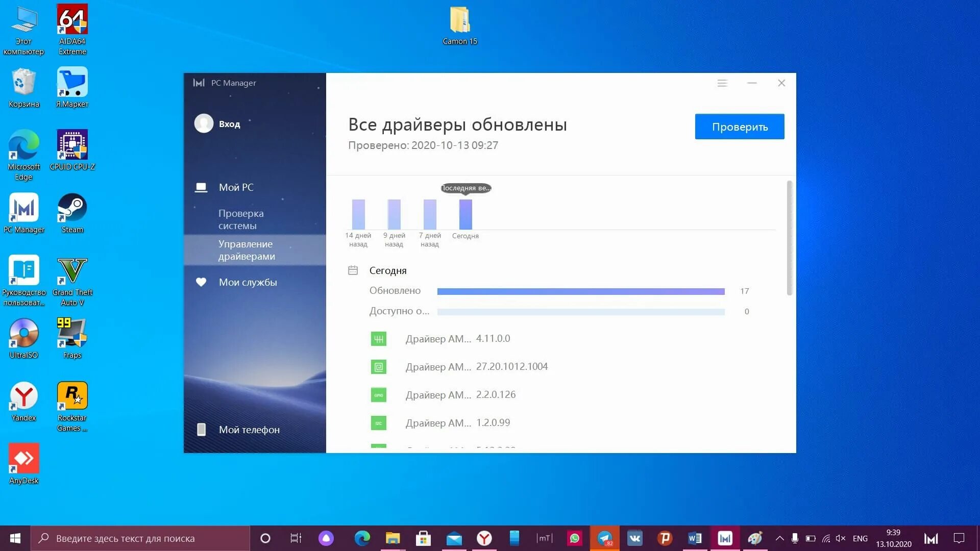
Task: Click Проверить to check for updates
Action: click(x=740, y=127)
